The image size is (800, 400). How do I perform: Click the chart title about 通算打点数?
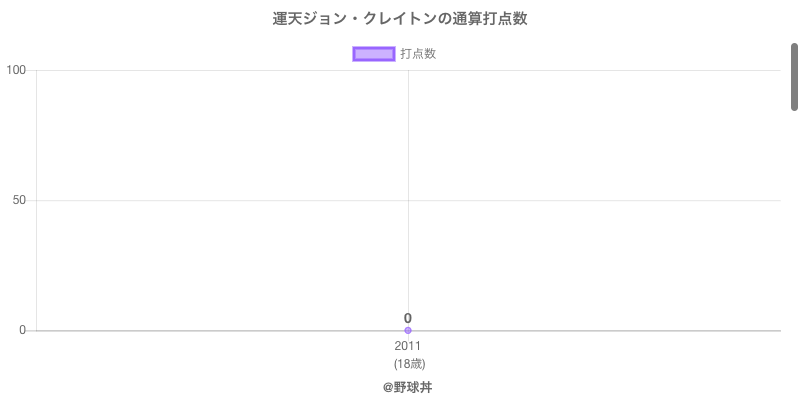click(400, 19)
